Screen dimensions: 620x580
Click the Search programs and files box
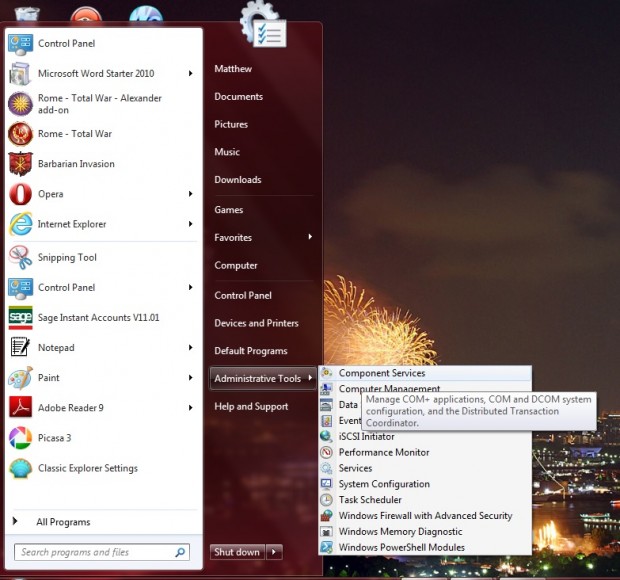pyautogui.click(x=102, y=552)
